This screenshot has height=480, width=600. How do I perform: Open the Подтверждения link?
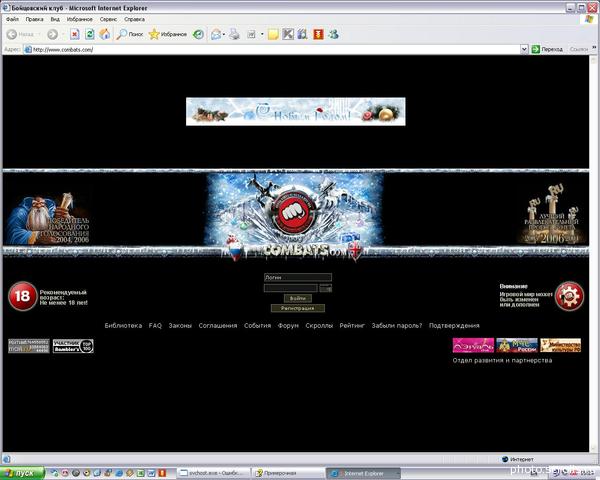[454, 326]
